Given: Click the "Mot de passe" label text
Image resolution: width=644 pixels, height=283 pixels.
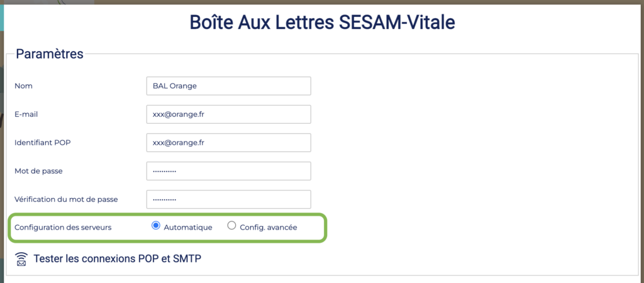Looking at the screenshot, I should pyautogui.click(x=38, y=171).
